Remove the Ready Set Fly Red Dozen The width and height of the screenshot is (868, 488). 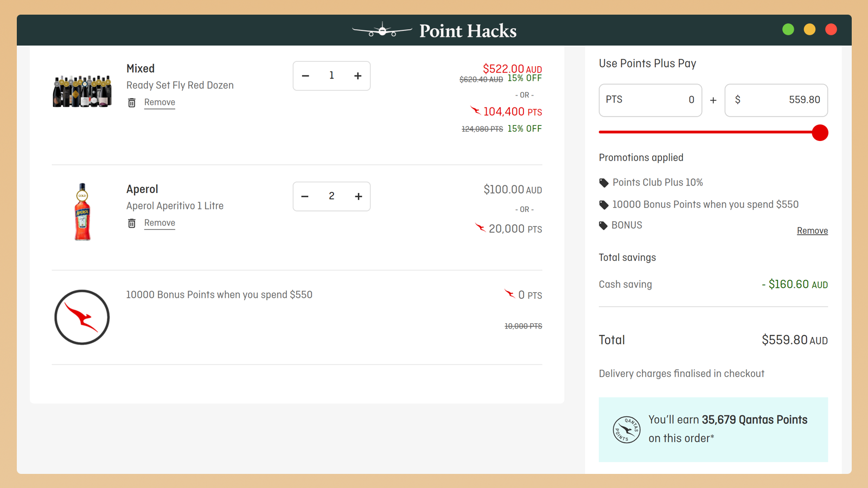click(x=159, y=102)
